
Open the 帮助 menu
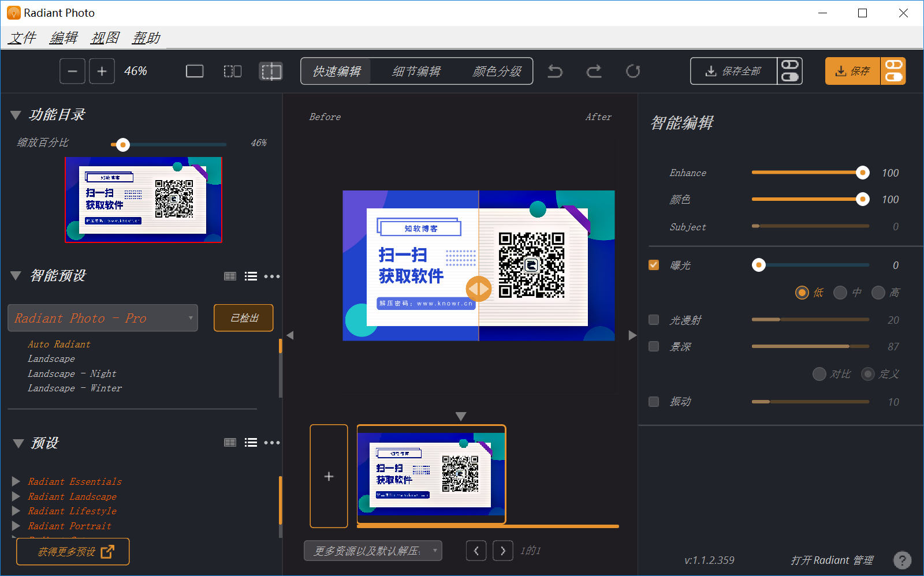pos(146,38)
